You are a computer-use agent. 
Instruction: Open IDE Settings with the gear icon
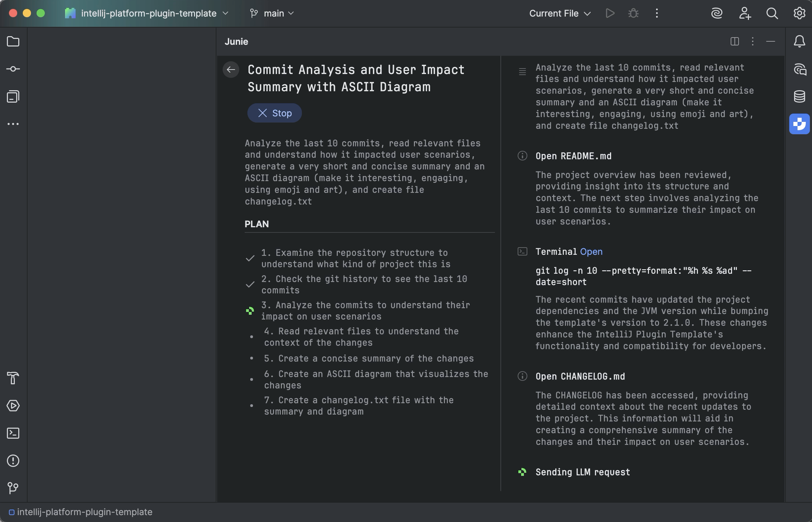799,13
